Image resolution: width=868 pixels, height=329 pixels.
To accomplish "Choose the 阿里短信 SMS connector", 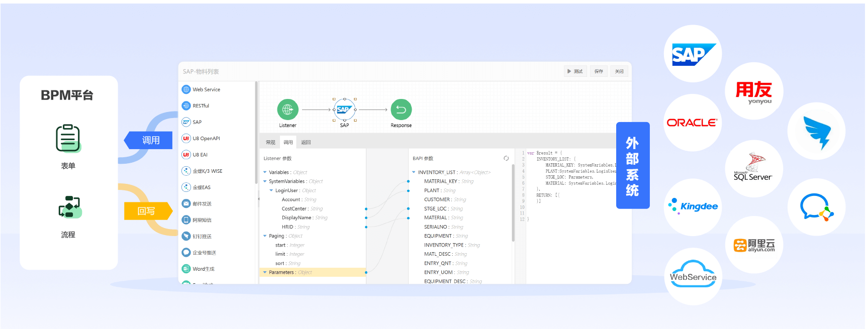I will click(197, 220).
